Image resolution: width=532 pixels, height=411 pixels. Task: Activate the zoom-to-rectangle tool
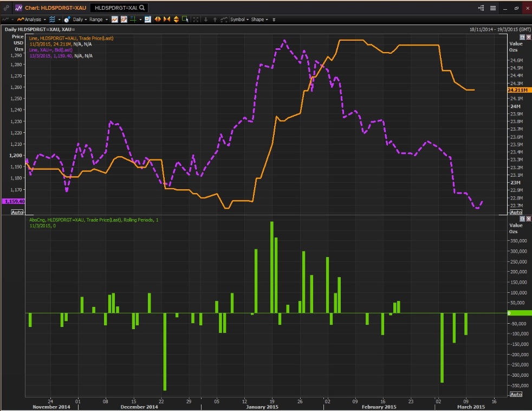185,20
